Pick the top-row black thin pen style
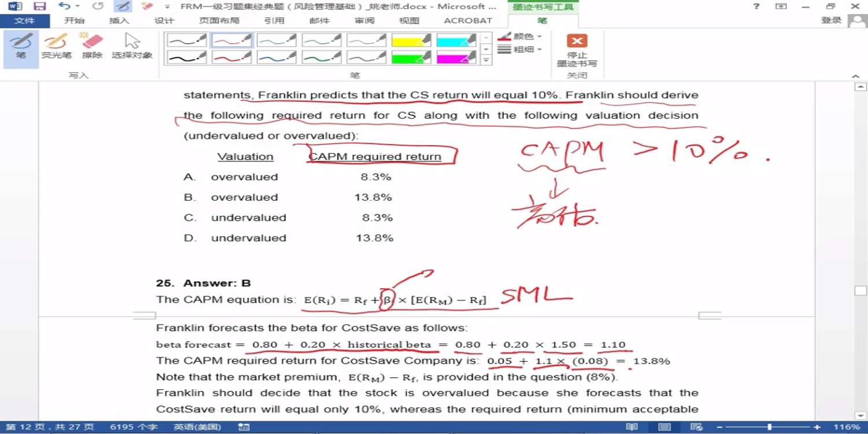The image size is (868, 434). click(x=187, y=40)
